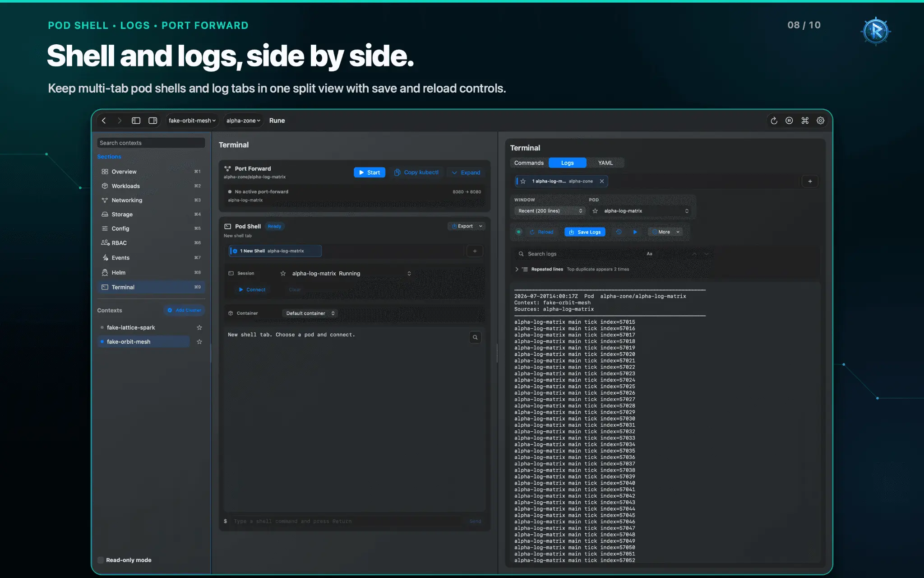Image resolution: width=924 pixels, height=578 pixels.
Task: Close the alpha-log-m log tab
Action: point(602,182)
